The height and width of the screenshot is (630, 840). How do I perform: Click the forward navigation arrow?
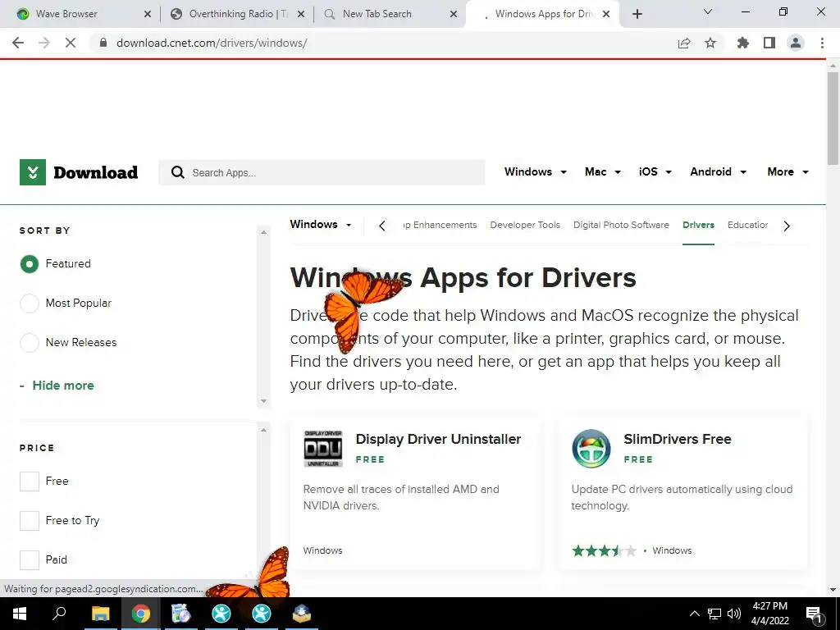click(x=44, y=43)
